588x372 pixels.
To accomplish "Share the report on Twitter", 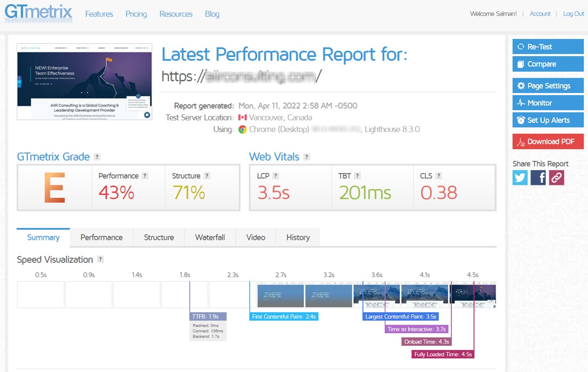I will (519, 177).
